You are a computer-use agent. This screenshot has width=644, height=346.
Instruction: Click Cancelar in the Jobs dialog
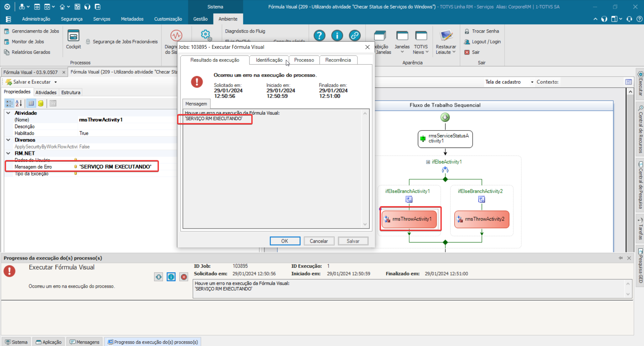319,241
